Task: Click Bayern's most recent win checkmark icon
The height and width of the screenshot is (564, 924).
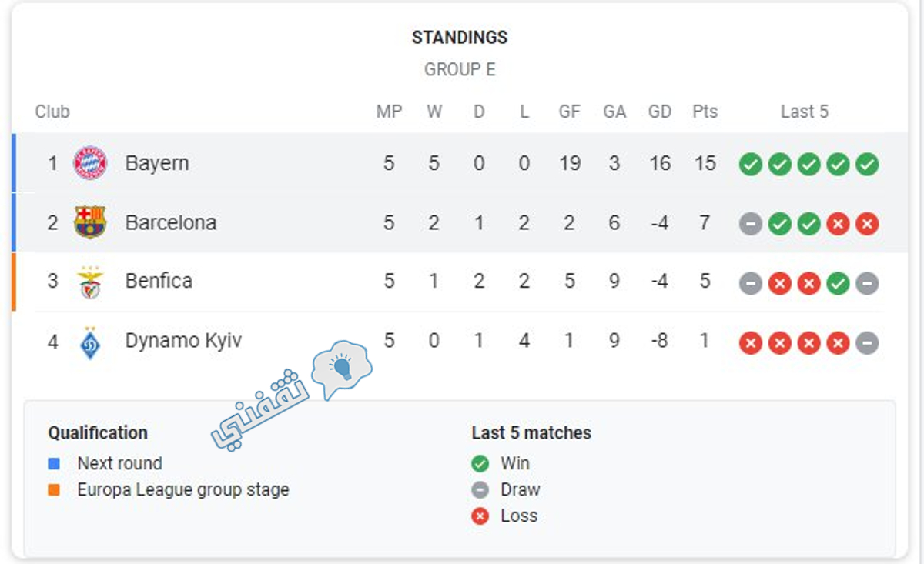Action: (x=867, y=164)
